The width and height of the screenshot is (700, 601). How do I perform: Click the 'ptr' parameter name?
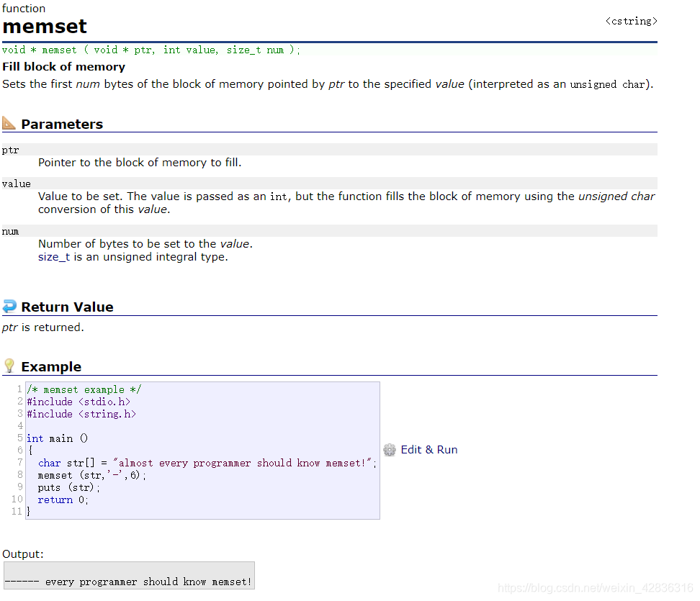click(x=10, y=150)
